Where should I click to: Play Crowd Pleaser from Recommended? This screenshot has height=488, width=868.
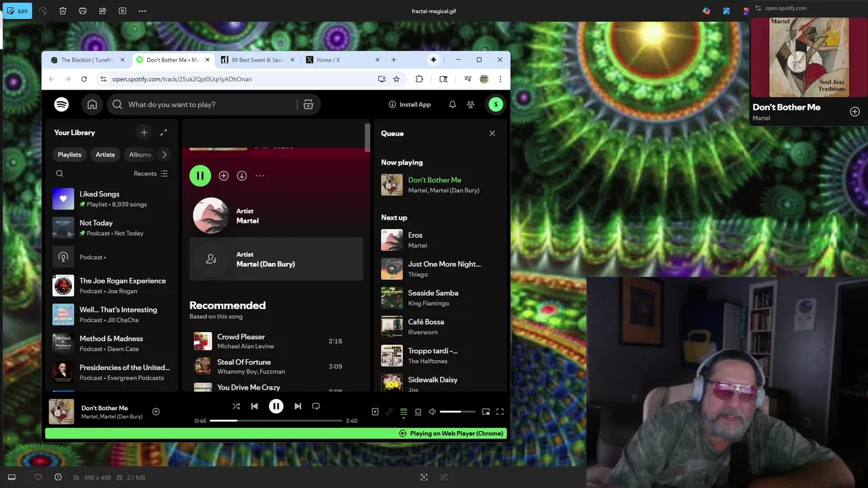[276, 341]
